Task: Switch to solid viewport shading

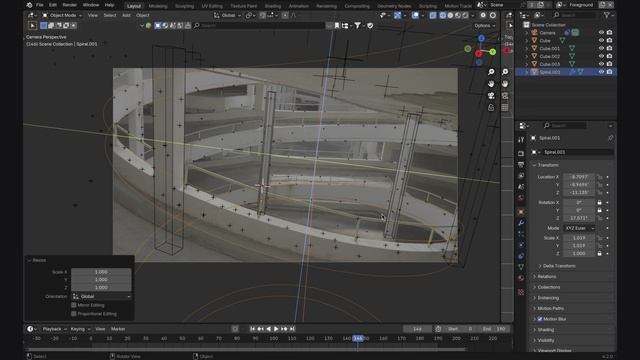Action: (x=450, y=15)
